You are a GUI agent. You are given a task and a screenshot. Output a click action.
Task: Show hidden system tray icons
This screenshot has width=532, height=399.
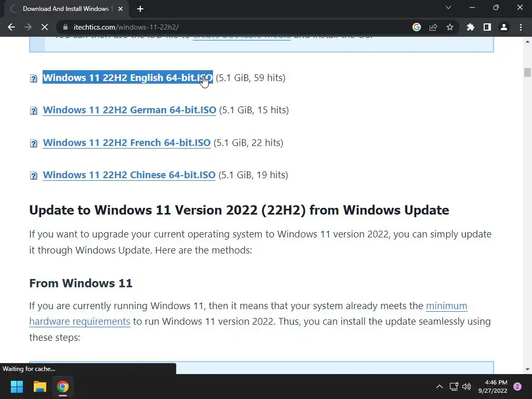(x=439, y=387)
